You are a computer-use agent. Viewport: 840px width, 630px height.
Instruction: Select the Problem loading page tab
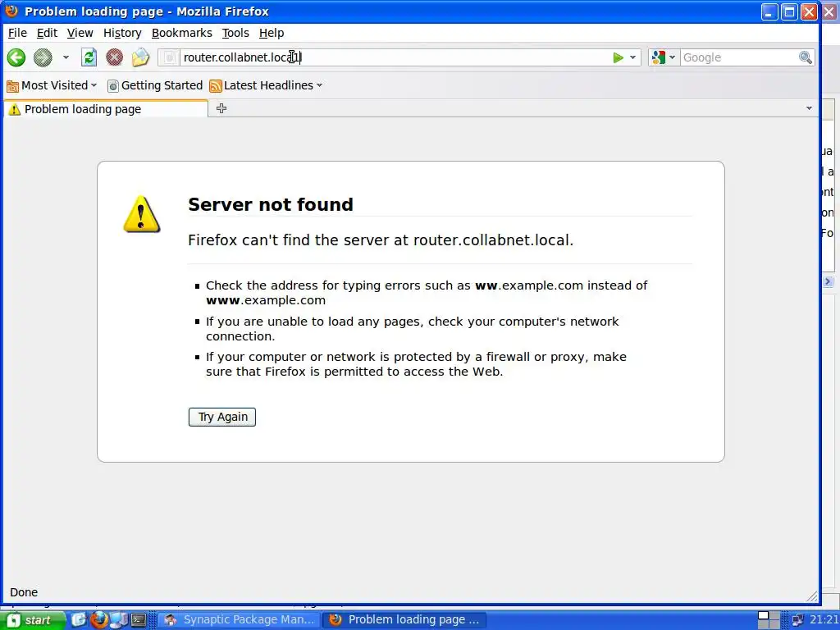106,109
